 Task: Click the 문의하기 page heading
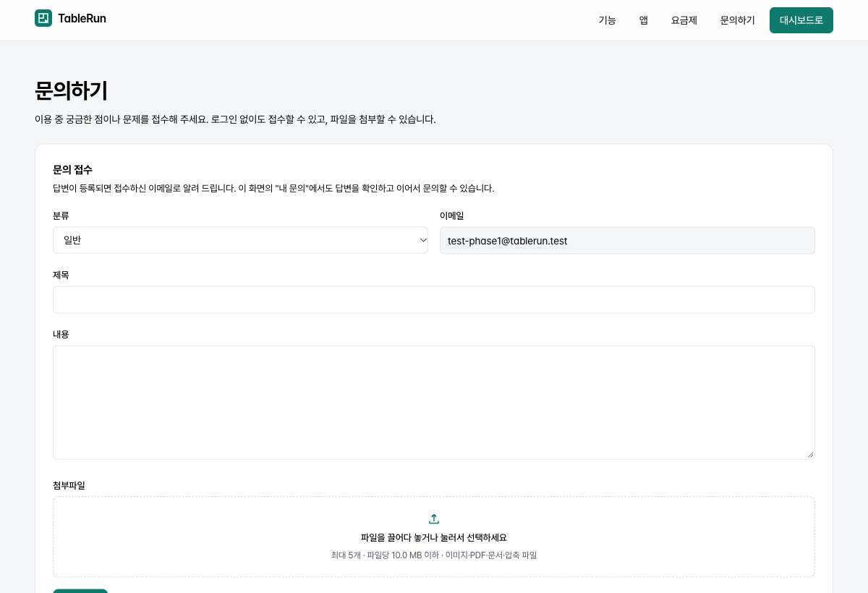pyautogui.click(x=71, y=90)
